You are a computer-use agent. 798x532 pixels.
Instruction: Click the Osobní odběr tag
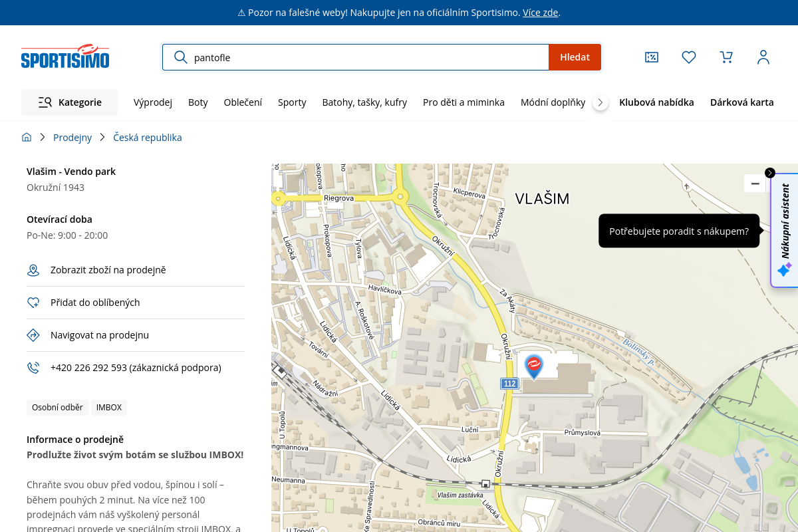coord(57,408)
